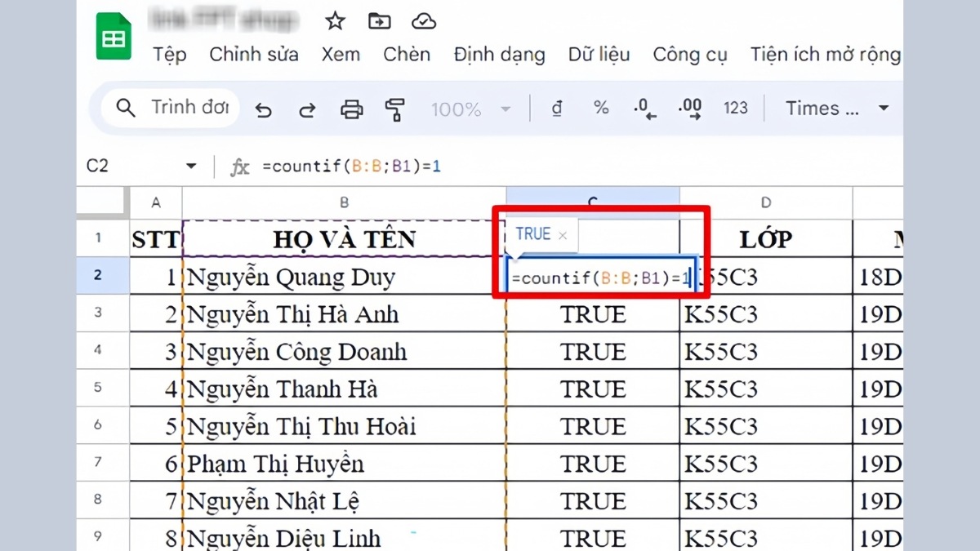Screen dimensions: 980x551
Task: Open the Tệp menu
Action: (x=169, y=55)
